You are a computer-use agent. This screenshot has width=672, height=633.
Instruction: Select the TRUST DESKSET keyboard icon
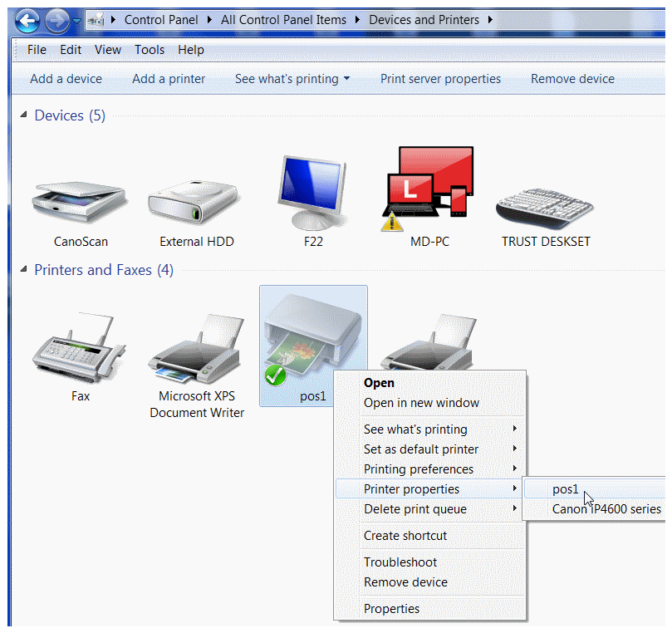pyautogui.click(x=544, y=208)
